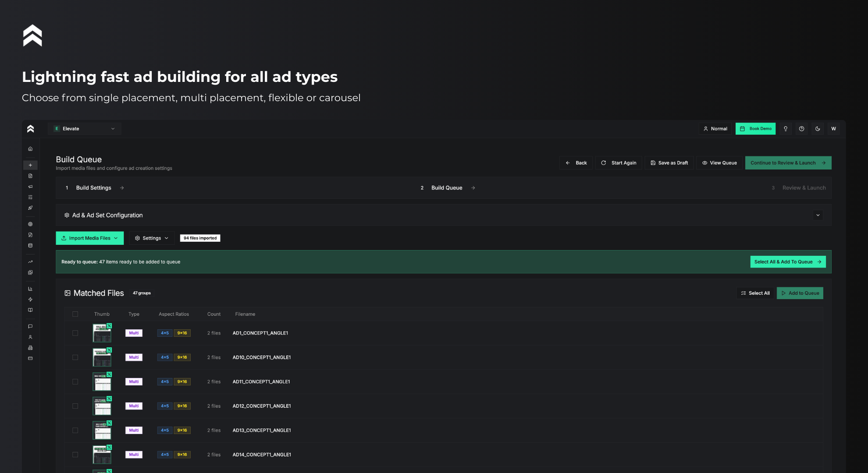
Task: Open the thumbnail for AD11_CONCEPT1_ANGLE1
Action: 102,381
